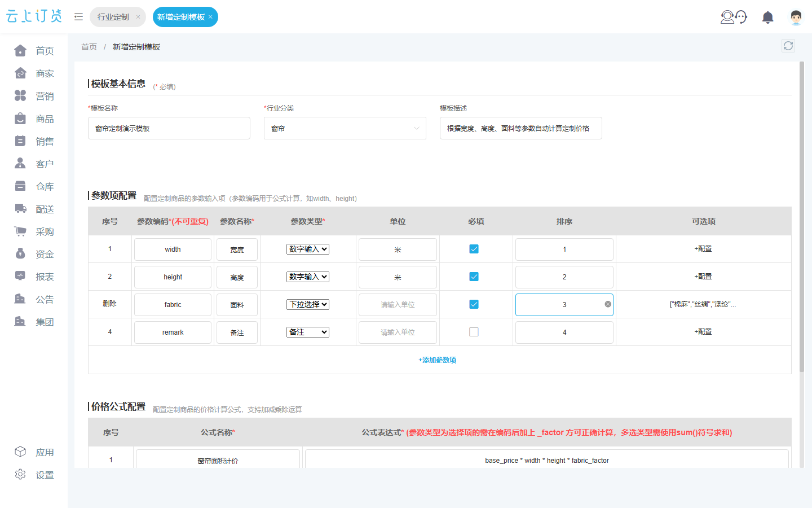
Task: Click +配置 for the remark row
Action: pyautogui.click(x=703, y=332)
